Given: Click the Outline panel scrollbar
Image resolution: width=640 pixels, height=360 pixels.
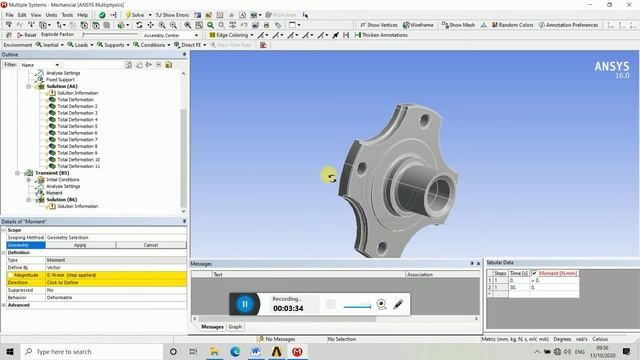Looking at the screenshot, I should tap(183, 157).
